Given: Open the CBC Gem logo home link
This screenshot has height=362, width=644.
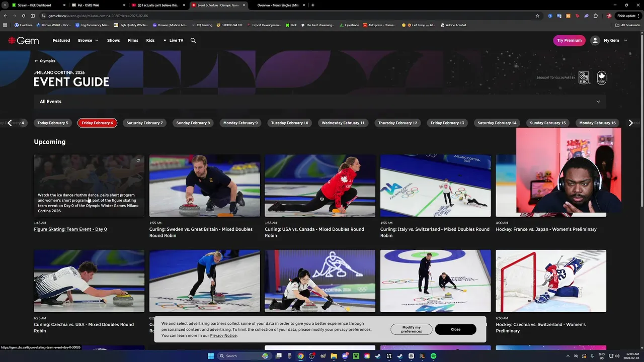Looking at the screenshot, I should [x=23, y=40].
